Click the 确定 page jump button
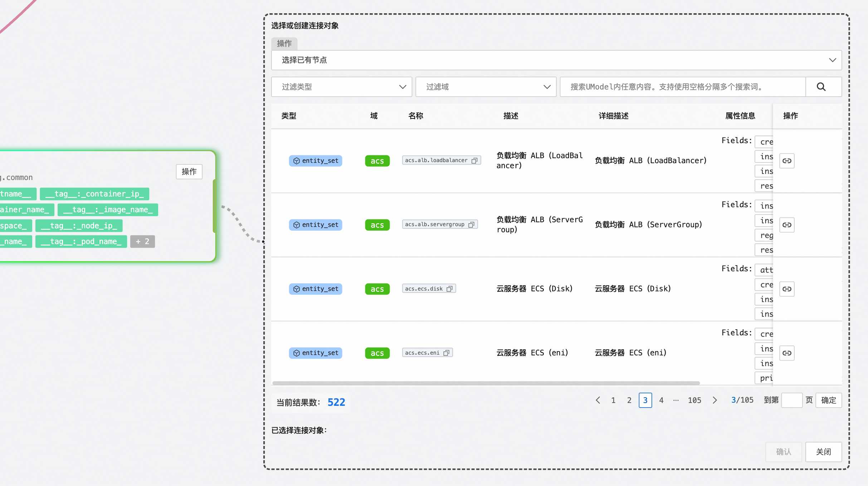This screenshot has width=868, height=486. tap(829, 400)
